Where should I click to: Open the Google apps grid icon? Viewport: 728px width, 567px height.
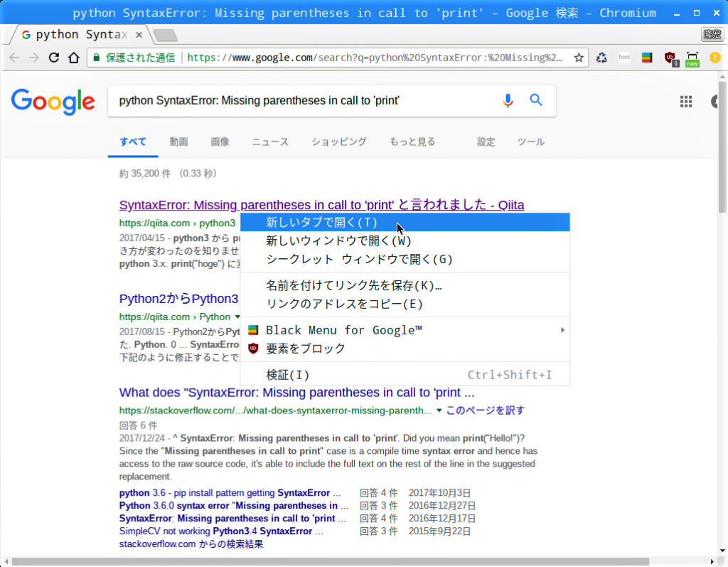[x=686, y=101]
